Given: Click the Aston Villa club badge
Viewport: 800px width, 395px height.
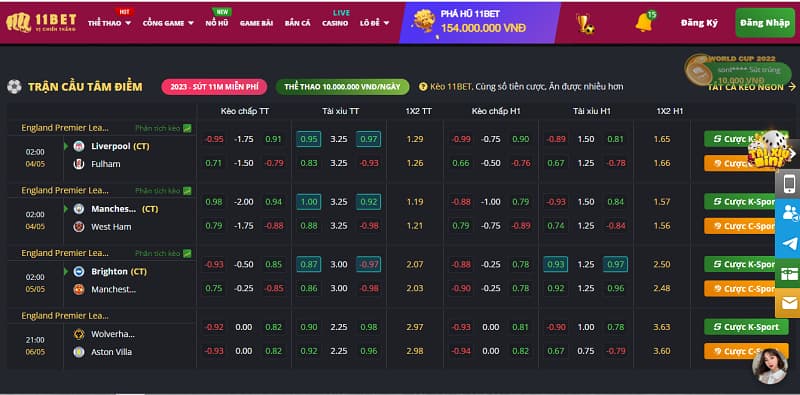Looking at the screenshot, I should pyautogui.click(x=79, y=352).
